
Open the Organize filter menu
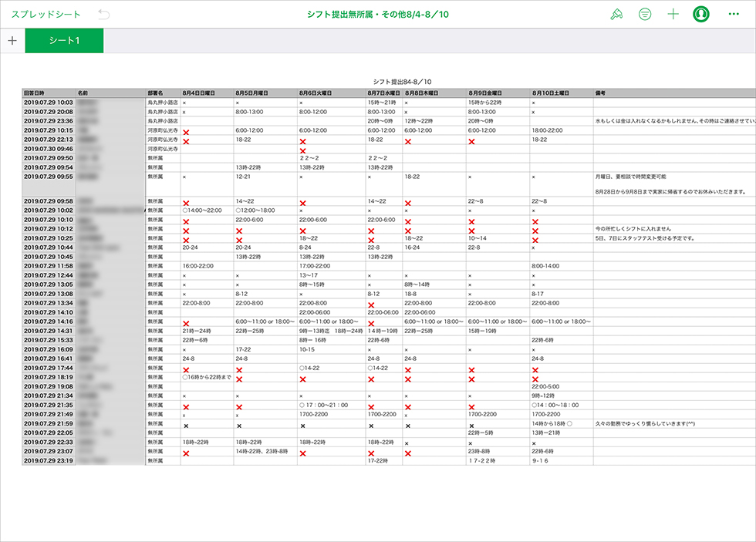(x=645, y=14)
